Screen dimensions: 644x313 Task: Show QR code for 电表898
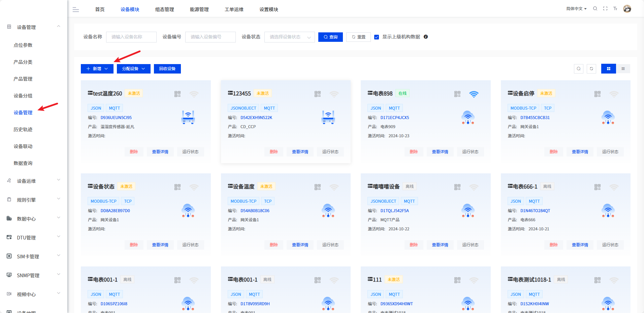pyautogui.click(x=457, y=94)
